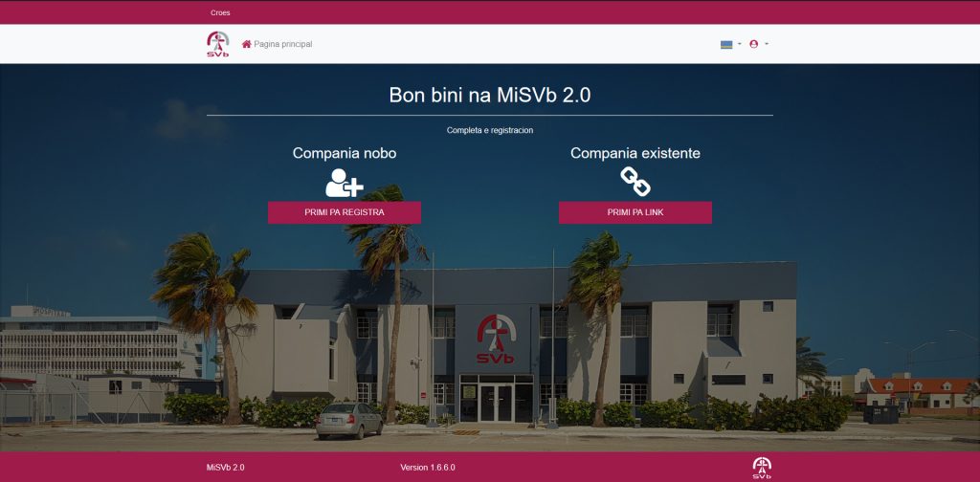Click the user account profile icon
This screenshot has height=482, width=980.
click(754, 44)
